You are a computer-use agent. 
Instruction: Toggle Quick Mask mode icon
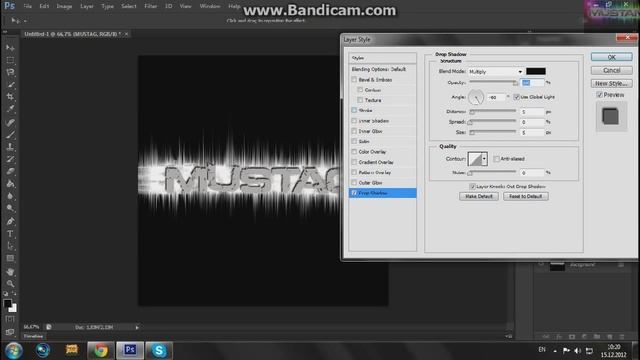click(x=10, y=319)
